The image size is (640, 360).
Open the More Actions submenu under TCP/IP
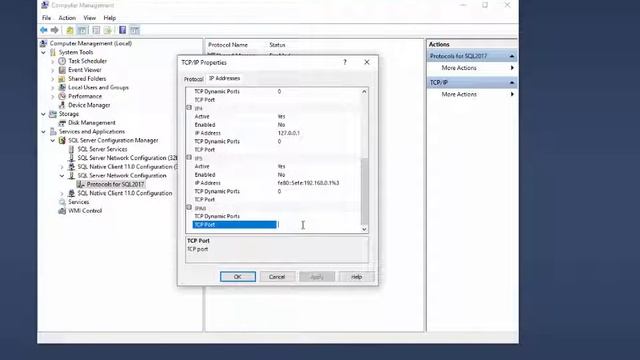tap(472, 94)
